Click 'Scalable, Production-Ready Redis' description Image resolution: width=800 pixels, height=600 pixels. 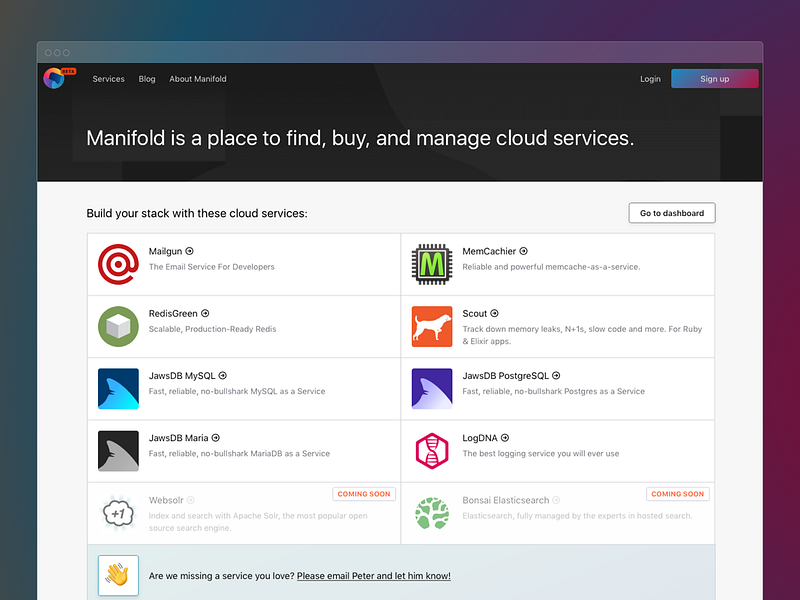click(212, 329)
